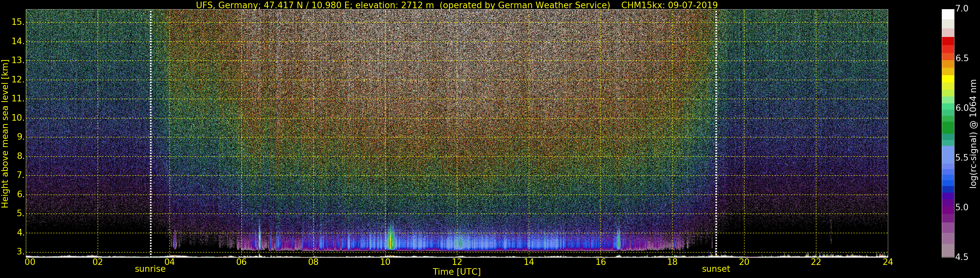Image resolution: width=980 pixels, height=278 pixels.
Task: Click the "5.5" colorbar value
Action: pyautogui.click(x=962, y=158)
